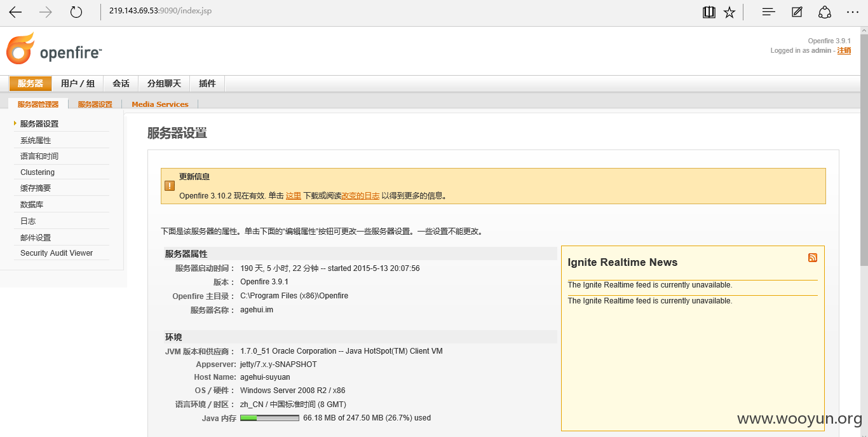Open the browser More actions ellipsis
This screenshot has height=437, width=868.
click(x=853, y=12)
